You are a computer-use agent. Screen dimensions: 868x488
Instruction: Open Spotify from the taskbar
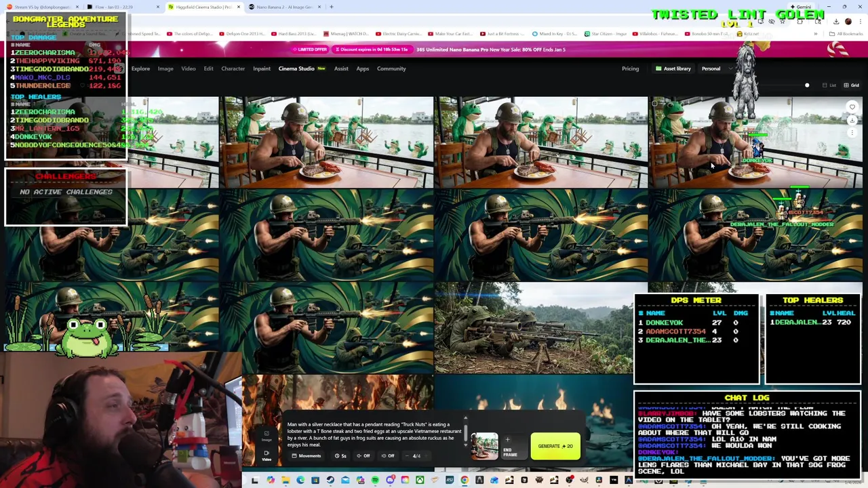click(x=375, y=481)
